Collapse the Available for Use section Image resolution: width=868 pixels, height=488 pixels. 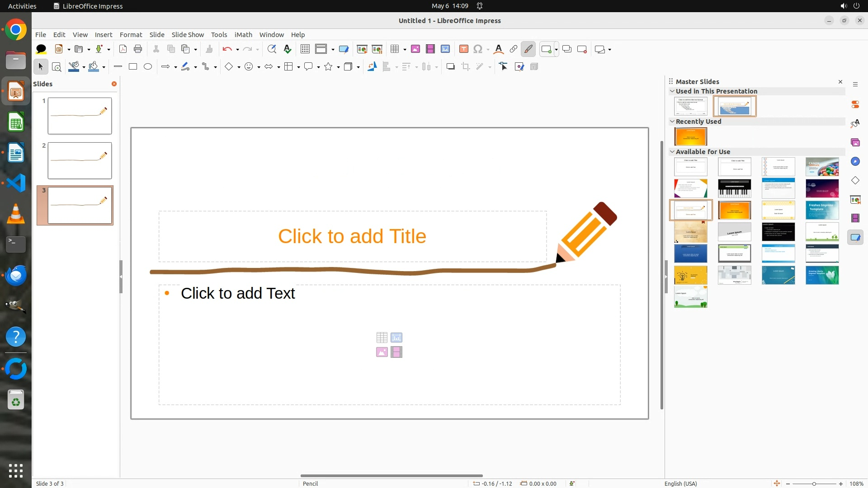point(672,152)
